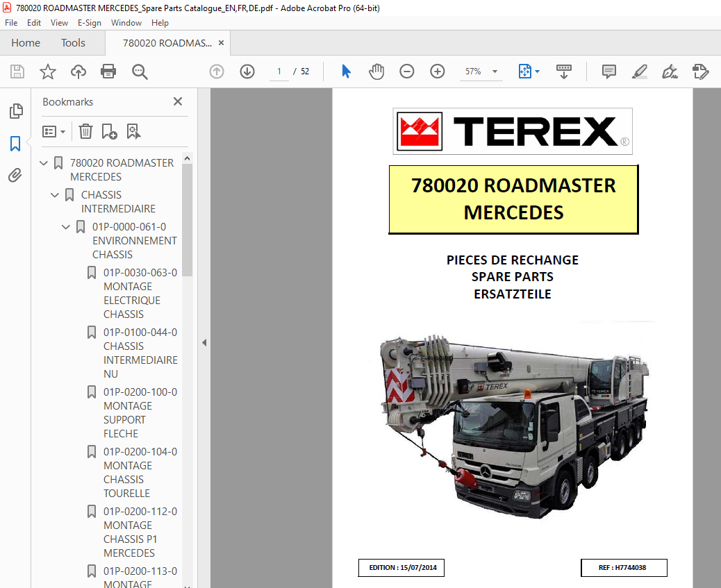Open the Attachments paperclip panel
721x588 pixels.
[15, 175]
